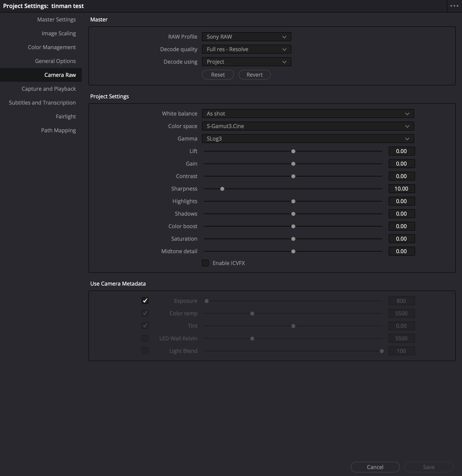
Task: Select the Capture and Playback section
Action: [48, 89]
